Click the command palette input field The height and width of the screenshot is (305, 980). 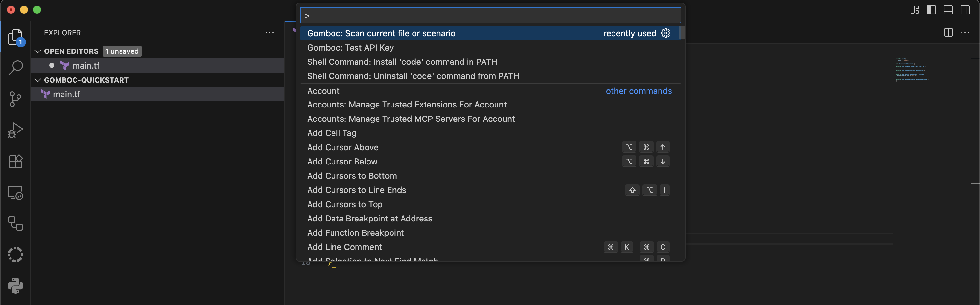[x=490, y=16]
